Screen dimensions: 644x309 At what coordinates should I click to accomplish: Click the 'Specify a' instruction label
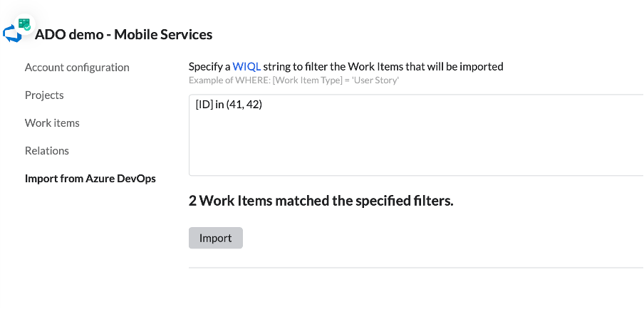[x=209, y=66]
